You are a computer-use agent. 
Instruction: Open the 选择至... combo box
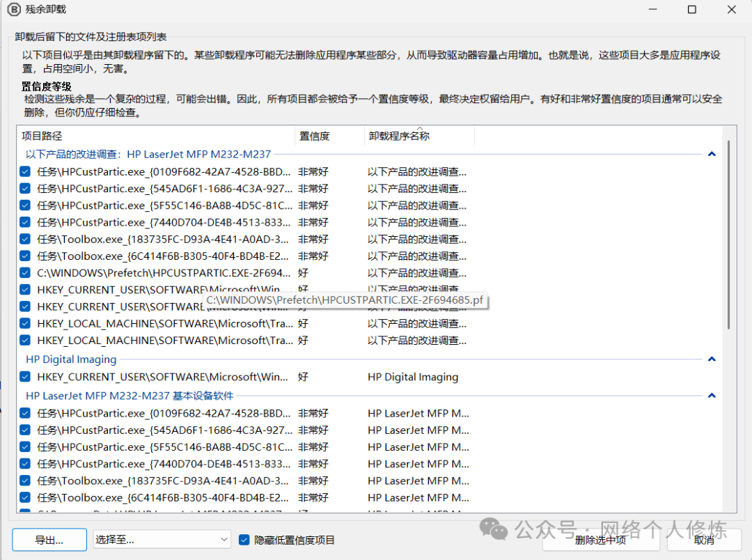point(162,539)
